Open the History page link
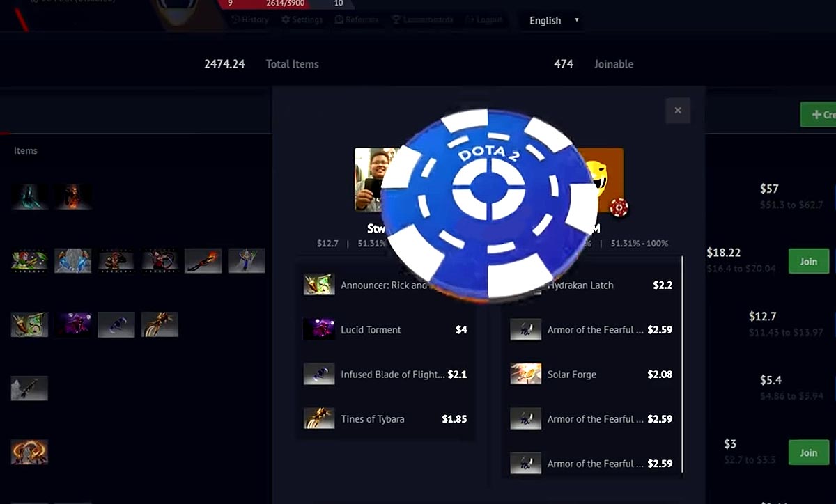836x504 pixels. [x=249, y=19]
